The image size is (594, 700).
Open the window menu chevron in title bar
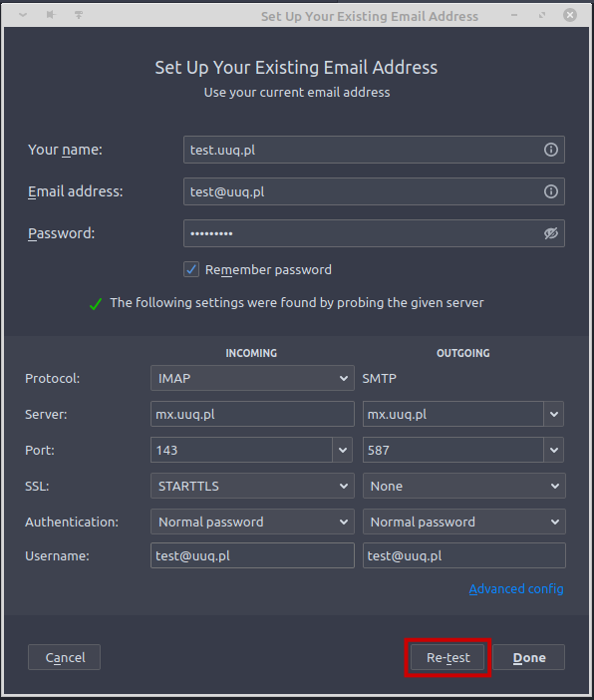23,15
